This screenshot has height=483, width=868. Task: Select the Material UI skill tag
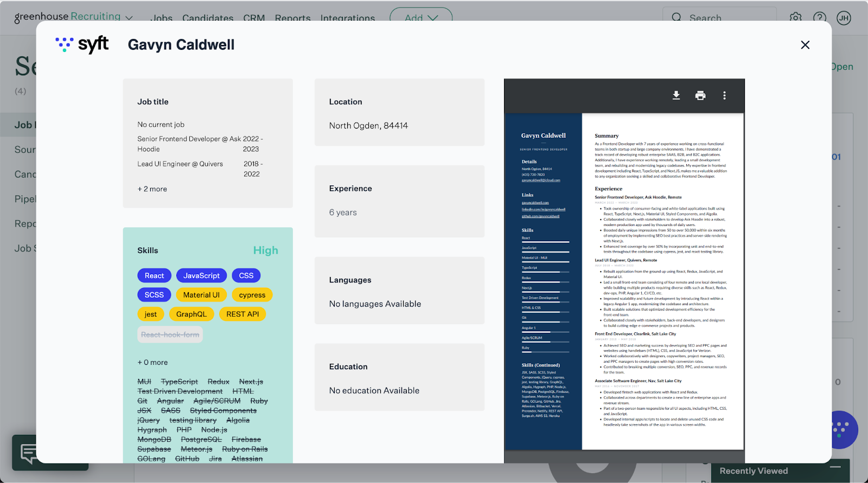click(x=201, y=295)
